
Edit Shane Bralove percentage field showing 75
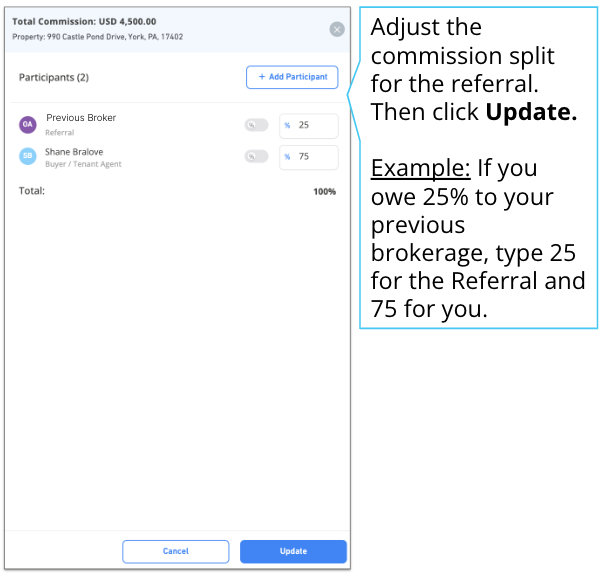coord(309,157)
